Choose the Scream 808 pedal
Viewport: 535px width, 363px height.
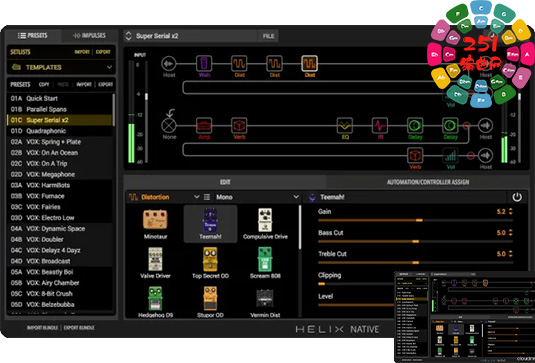click(265, 263)
